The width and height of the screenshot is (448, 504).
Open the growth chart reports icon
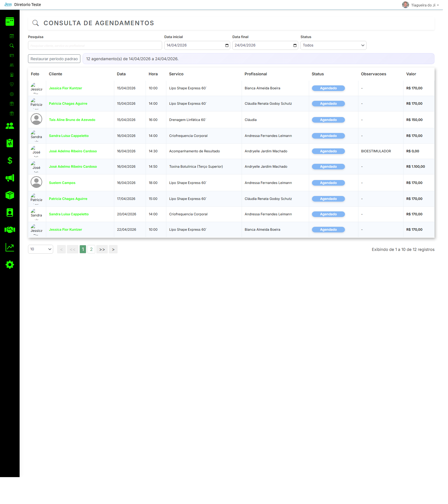coord(10,247)
